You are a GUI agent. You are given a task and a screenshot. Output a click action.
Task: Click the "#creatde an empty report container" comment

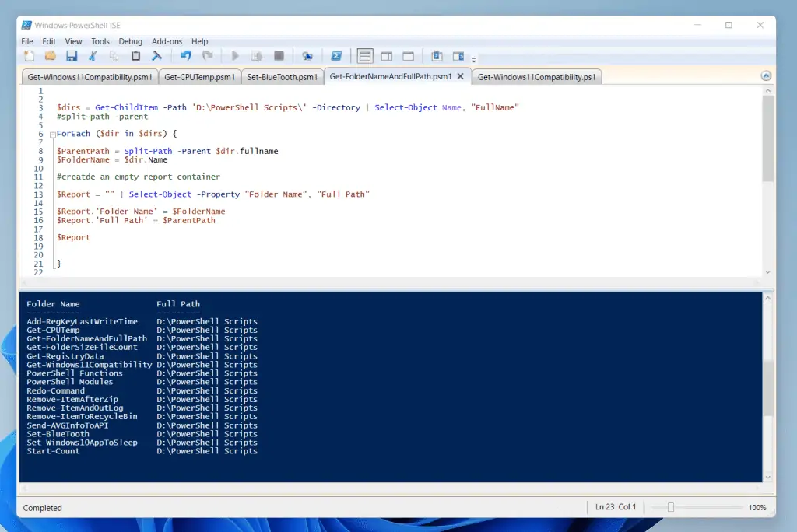pos(139,177)
